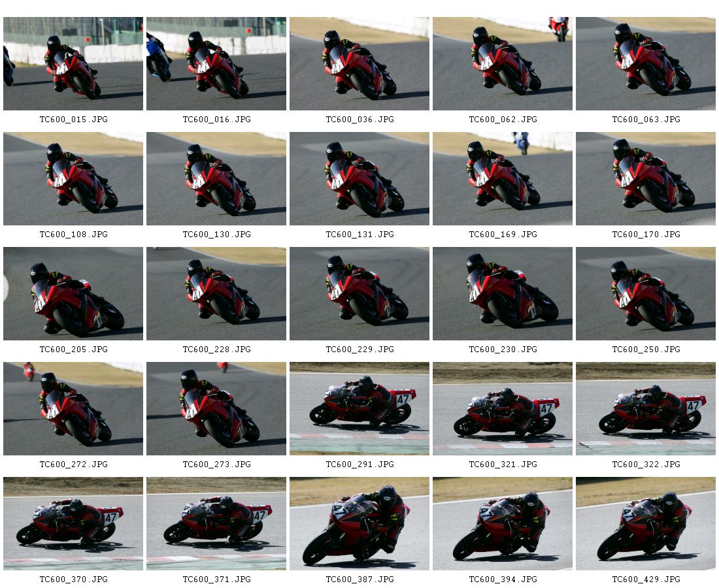719x588 pixels.
Task: Select the TC600_387.JPG thumbnail
Action: 359,524
